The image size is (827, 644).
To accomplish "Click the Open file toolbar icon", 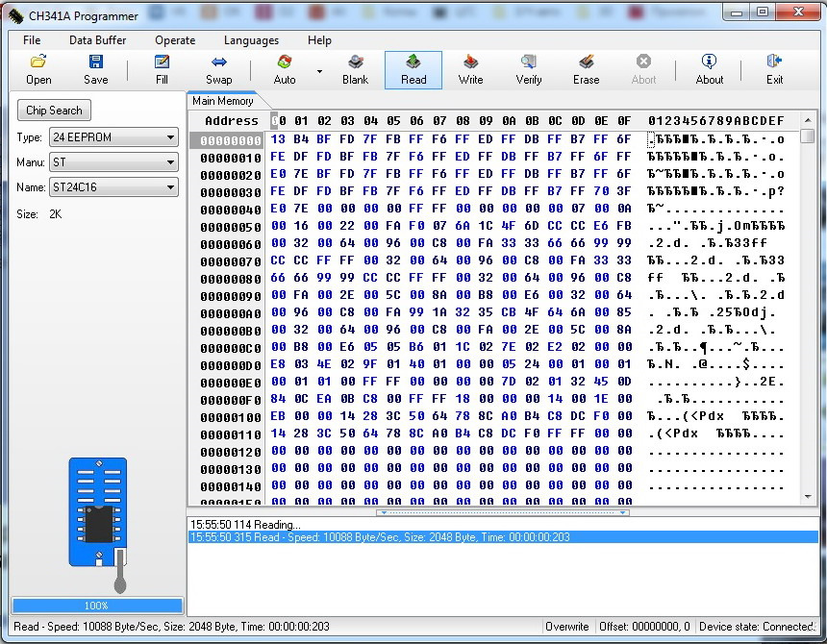I will [38, 69].
